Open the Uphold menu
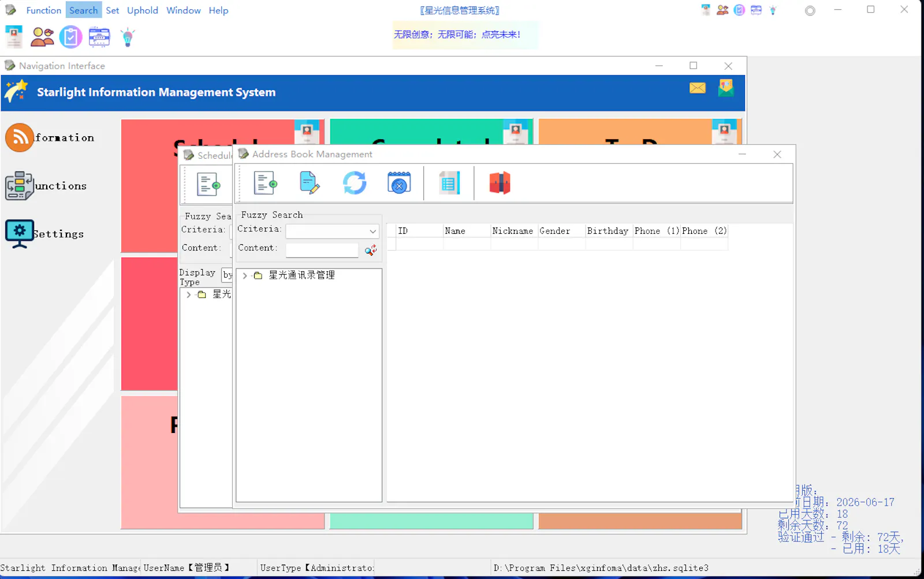The image size is (924, 579). click(142, 10)
